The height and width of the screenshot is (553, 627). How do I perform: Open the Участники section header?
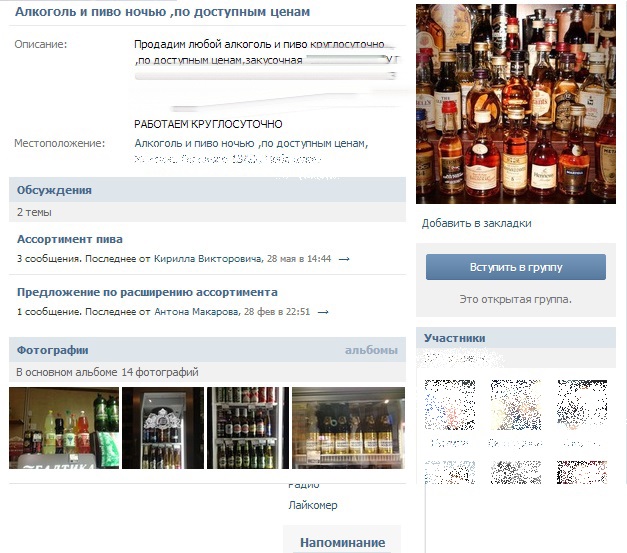(454, 338)
